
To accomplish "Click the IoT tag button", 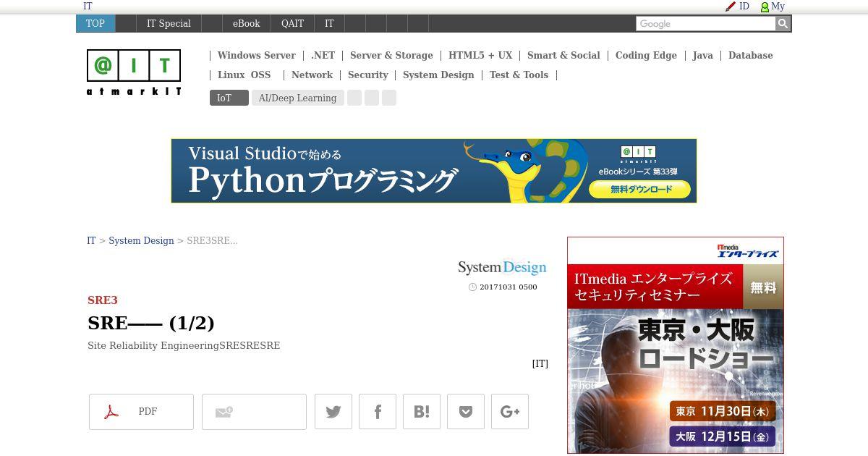I will (x=229, y=98).
